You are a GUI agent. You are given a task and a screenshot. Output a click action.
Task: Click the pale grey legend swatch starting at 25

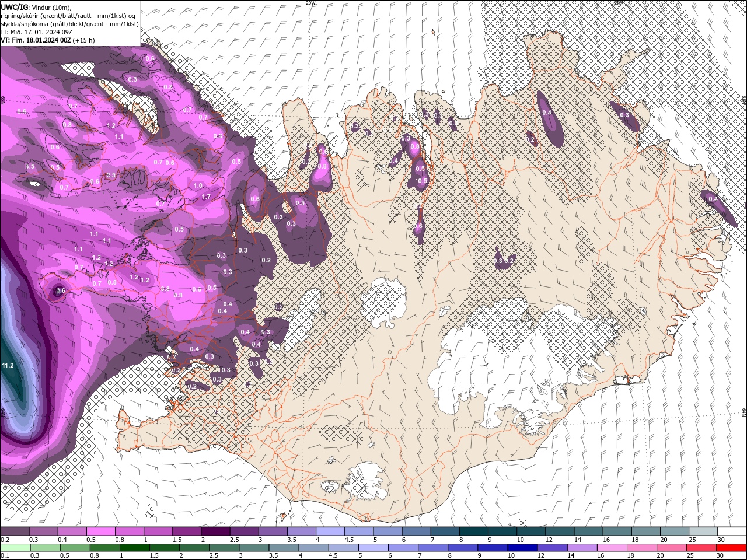(x=704, y=531)
